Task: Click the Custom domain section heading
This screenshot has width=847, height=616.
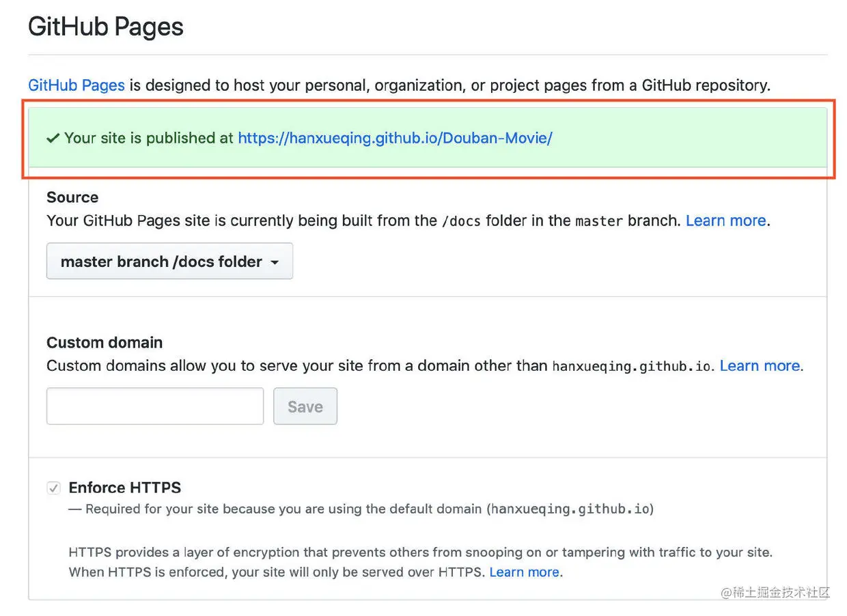Action: (x=105, y=342)
